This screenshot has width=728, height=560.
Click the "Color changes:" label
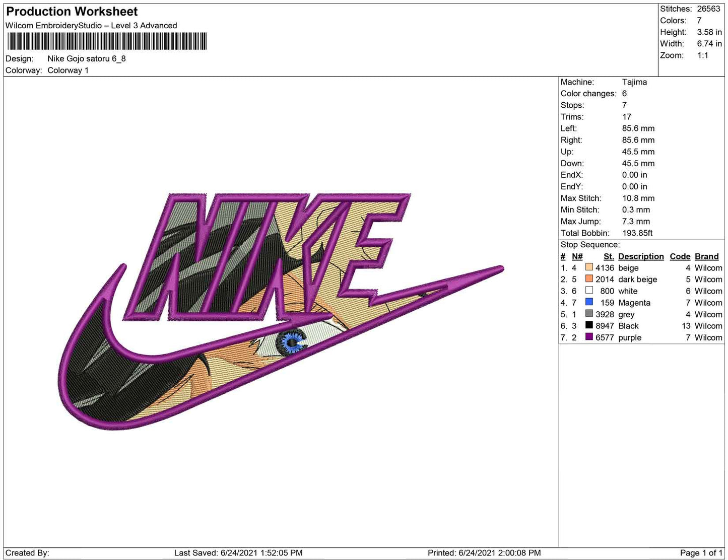(588, 93)
